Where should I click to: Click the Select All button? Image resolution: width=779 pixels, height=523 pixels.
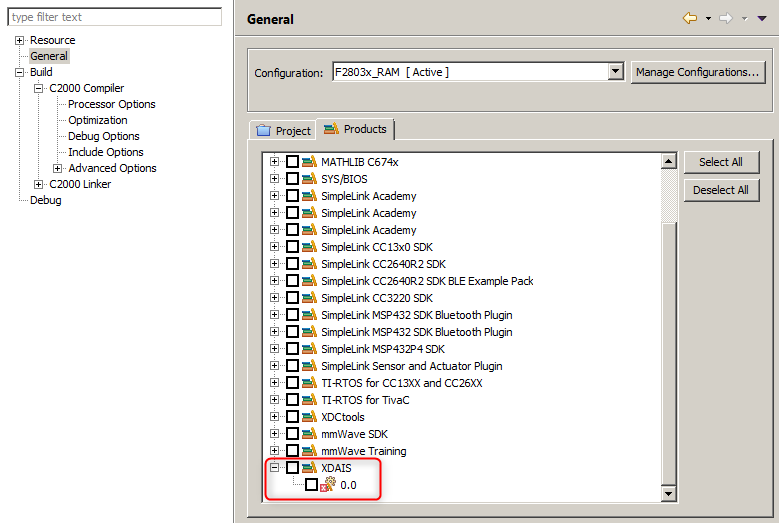pos(721,162)
